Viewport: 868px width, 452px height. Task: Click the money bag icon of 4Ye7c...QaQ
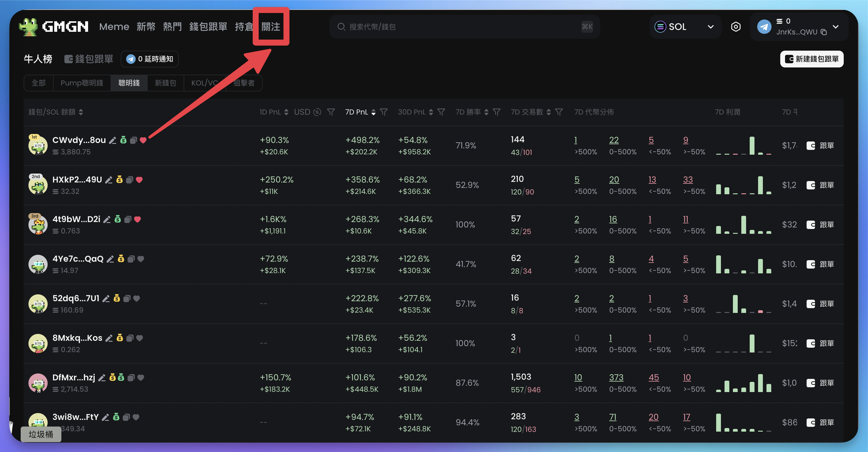point(121,259)
